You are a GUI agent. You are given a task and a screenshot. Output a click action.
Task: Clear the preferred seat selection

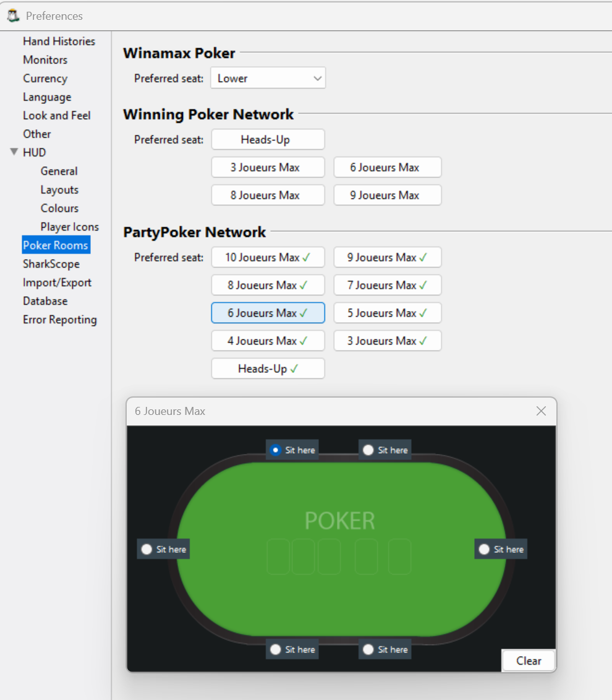[529, 660]
